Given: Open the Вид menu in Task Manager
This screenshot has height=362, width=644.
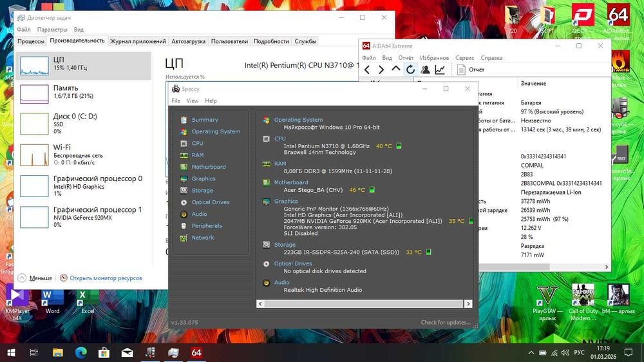Looking at the screenshot, I should [79, 30].
